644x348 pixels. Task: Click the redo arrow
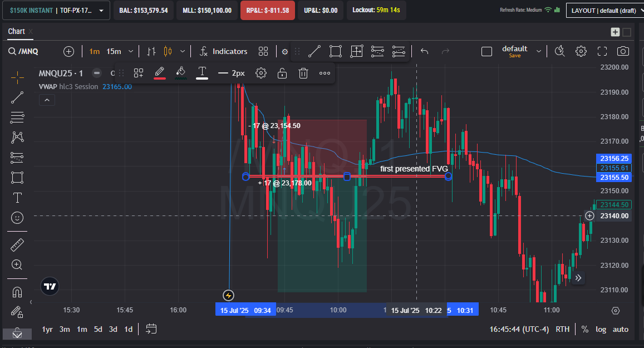[445, 51]
